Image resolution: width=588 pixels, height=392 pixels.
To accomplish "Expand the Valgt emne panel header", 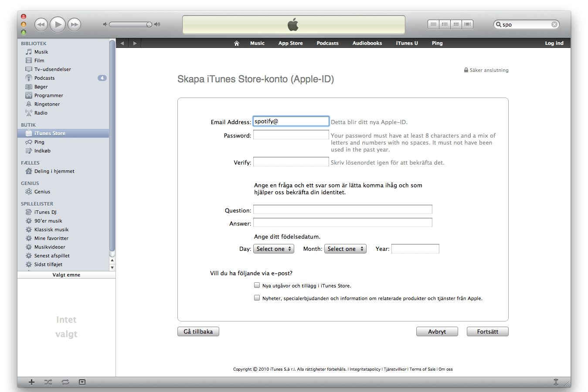I will coord(66,275).
